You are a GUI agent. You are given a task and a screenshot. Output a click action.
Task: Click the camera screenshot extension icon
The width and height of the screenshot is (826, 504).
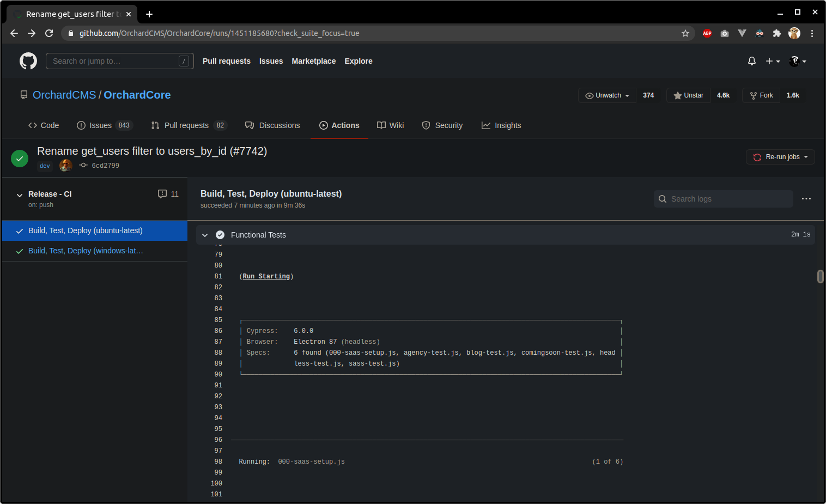point(725,33)
